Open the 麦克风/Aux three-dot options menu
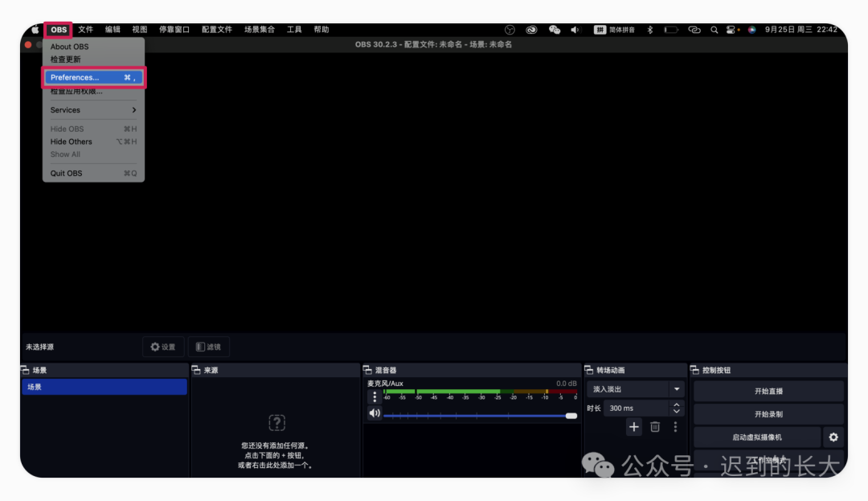Image resolution: width=868 pixels, height=501 pixels. [374, 397]
